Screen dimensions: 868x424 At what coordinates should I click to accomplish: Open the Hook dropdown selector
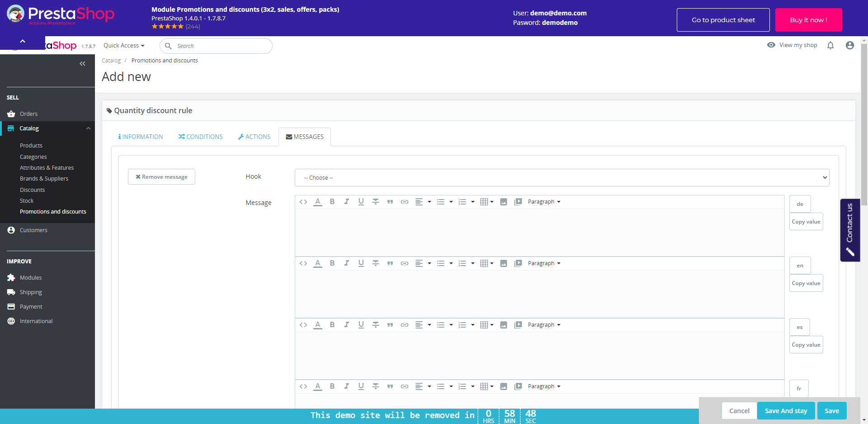[x=561, y=178]
